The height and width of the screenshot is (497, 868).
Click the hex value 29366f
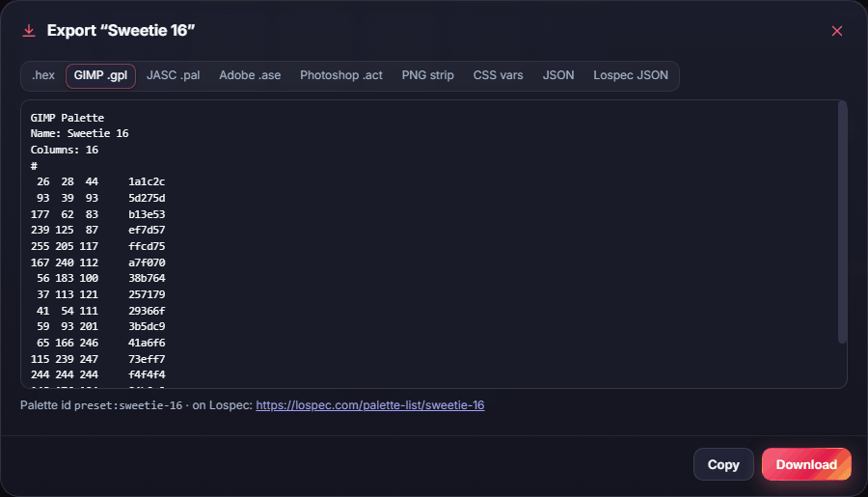coord(147,311)
